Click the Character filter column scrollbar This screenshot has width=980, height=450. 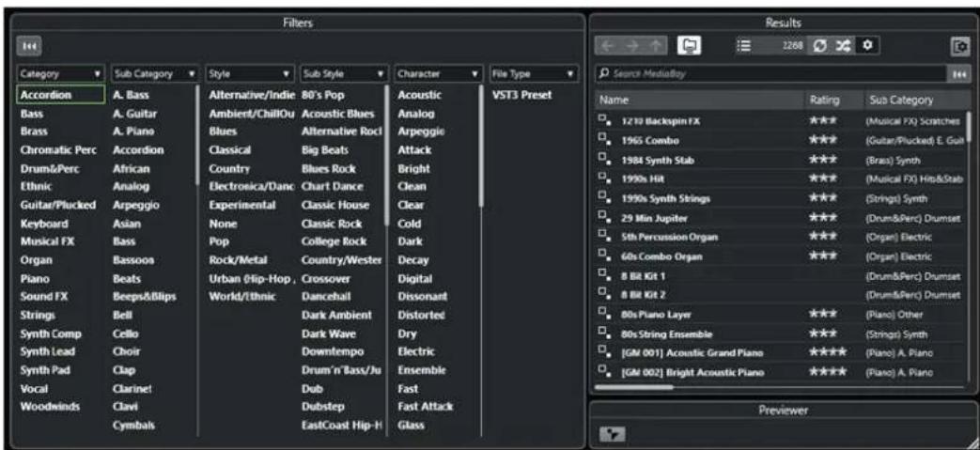pyautogui.click(x=481, y=147)
